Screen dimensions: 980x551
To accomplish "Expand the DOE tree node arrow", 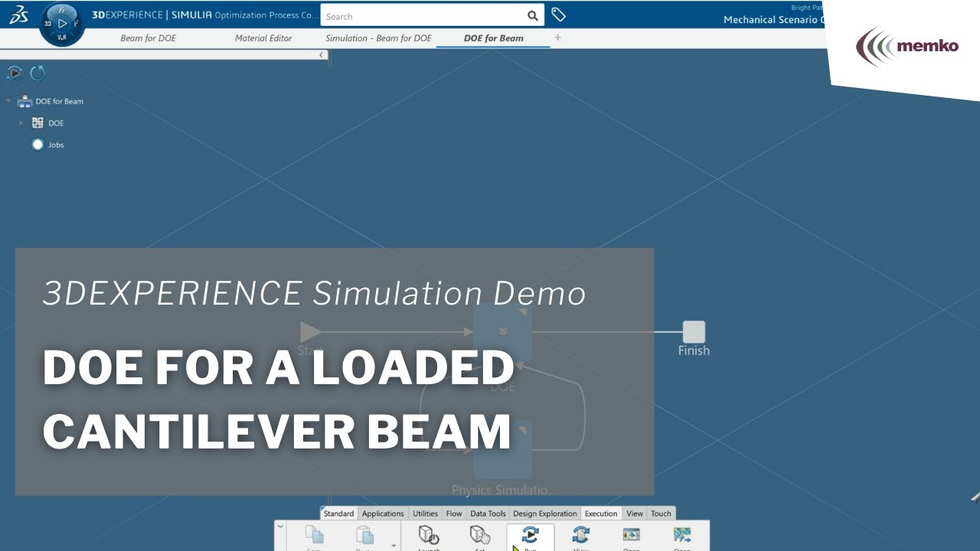I will tap(22, 122).
